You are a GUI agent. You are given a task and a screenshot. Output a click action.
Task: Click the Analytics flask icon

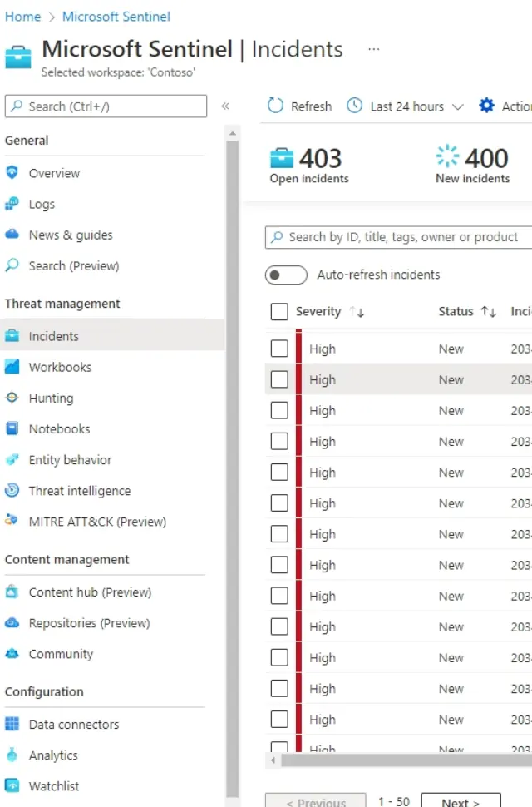click(x=12, y=755)
